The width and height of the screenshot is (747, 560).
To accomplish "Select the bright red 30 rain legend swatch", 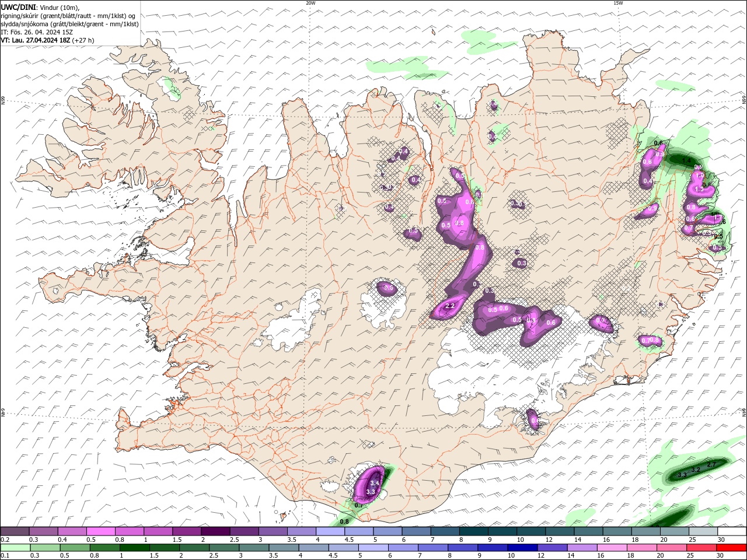I will coord(731,548).
